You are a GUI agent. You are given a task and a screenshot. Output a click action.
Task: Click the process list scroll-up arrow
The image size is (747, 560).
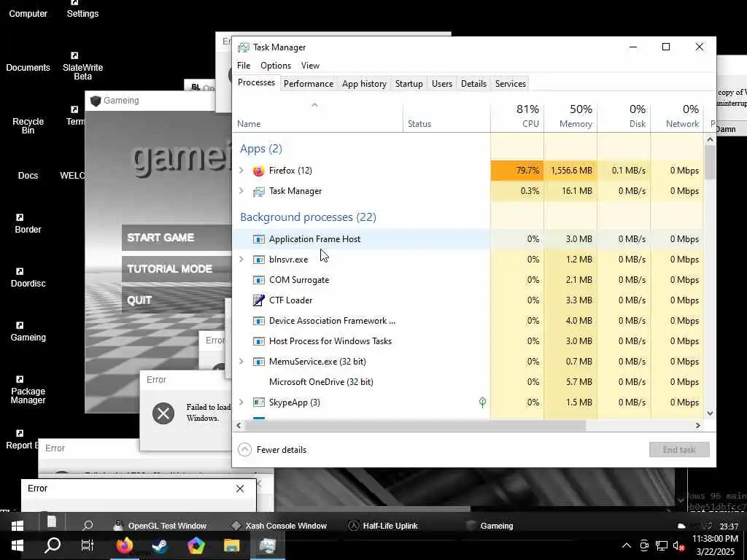[710, 139]
